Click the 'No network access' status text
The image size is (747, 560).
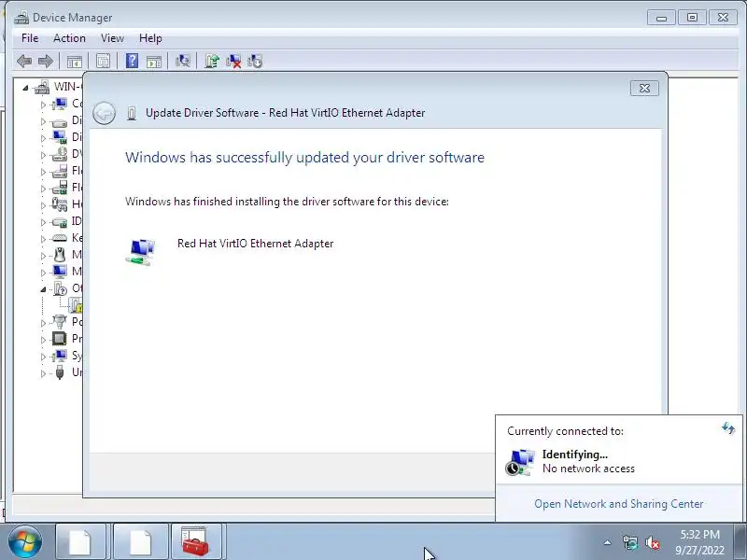[588, 469]
